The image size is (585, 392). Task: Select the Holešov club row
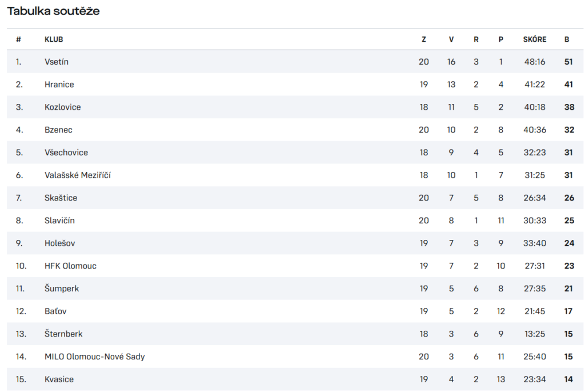click(295, 243)
